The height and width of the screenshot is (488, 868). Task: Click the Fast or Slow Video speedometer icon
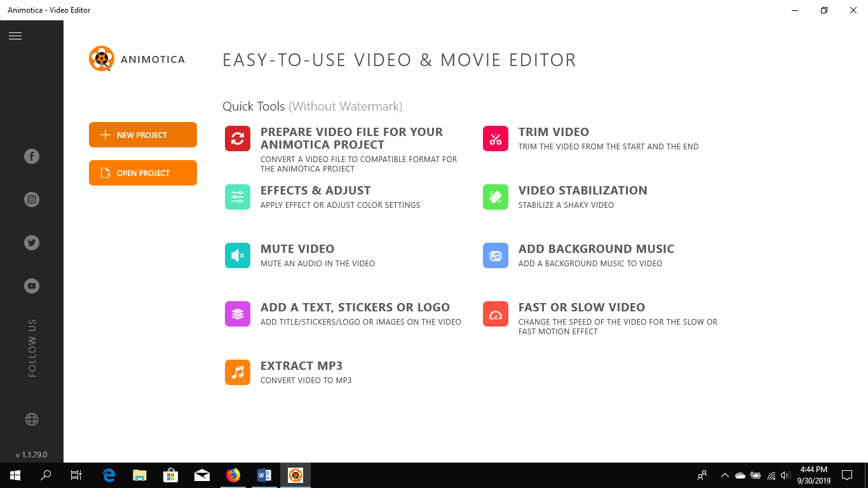(x=496, y=314)
